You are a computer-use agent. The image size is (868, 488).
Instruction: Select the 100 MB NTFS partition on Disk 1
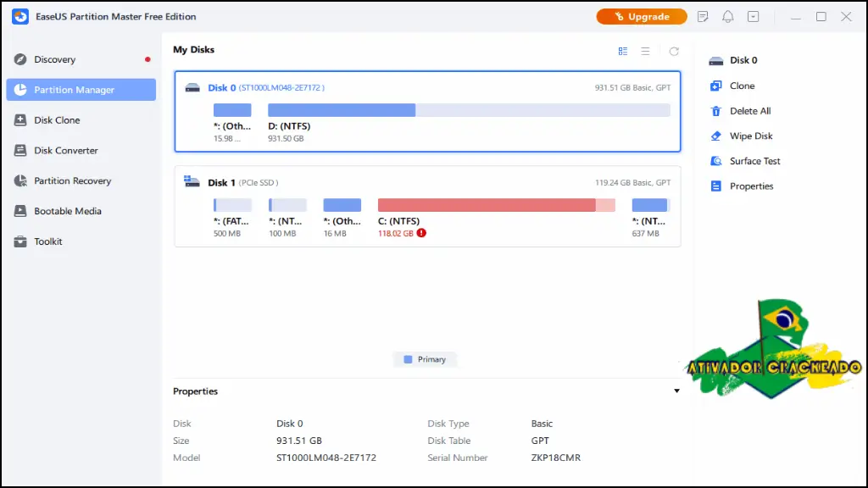coord(287,205)
